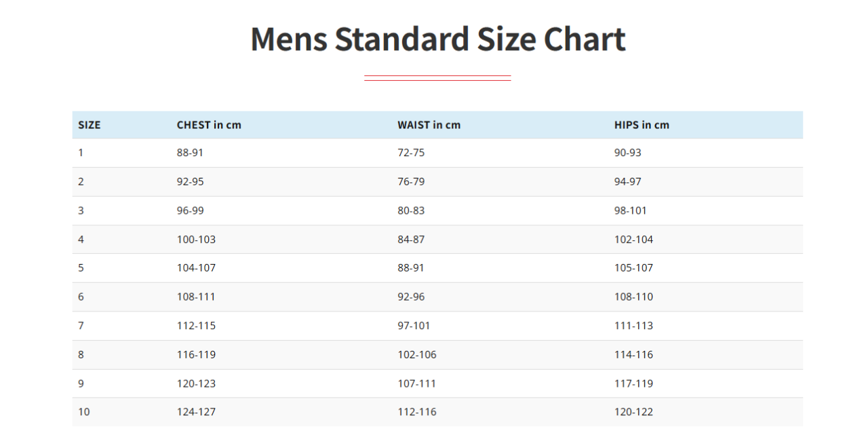Click the SIZE column header
This screenshot has height=437, width=868.
pos(90,125)
